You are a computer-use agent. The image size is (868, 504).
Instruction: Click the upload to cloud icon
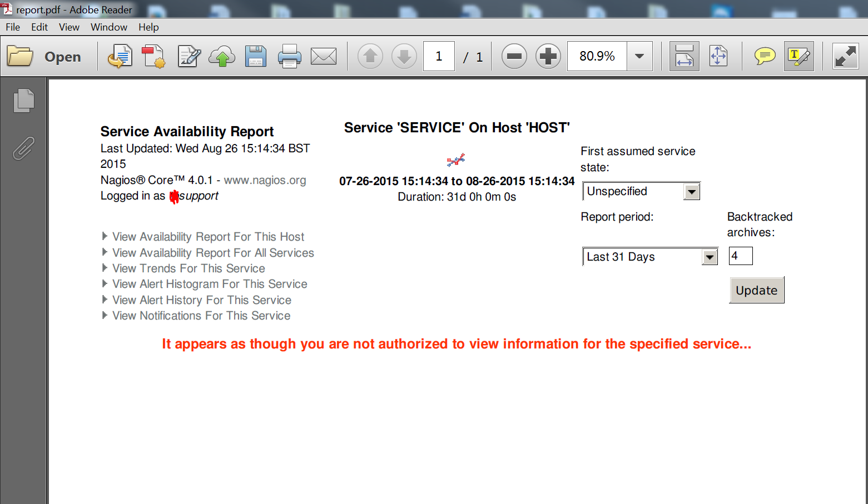click(221, 57)
